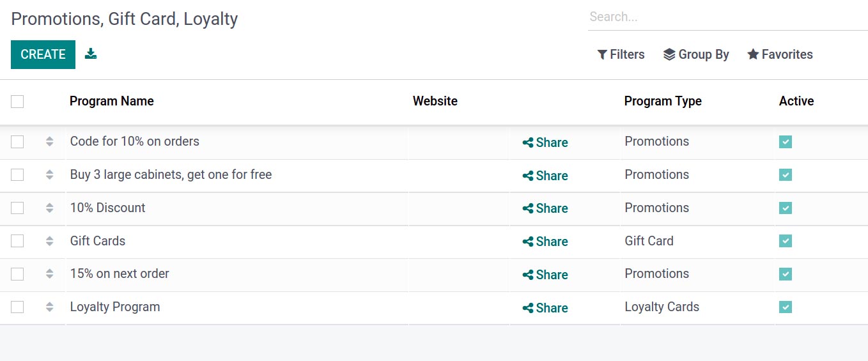Focus the Search input field
Viewport: 868px width, 361px height.
pyautogui.click(x=727, y=17)
